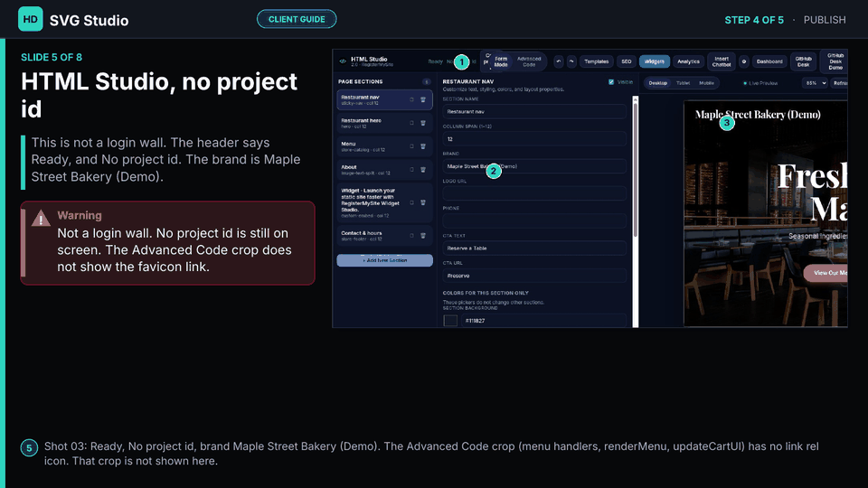This screenshot has width=868, height=488.
Task: Click the 'Ready' status text in header
Action: coord(435,61)
